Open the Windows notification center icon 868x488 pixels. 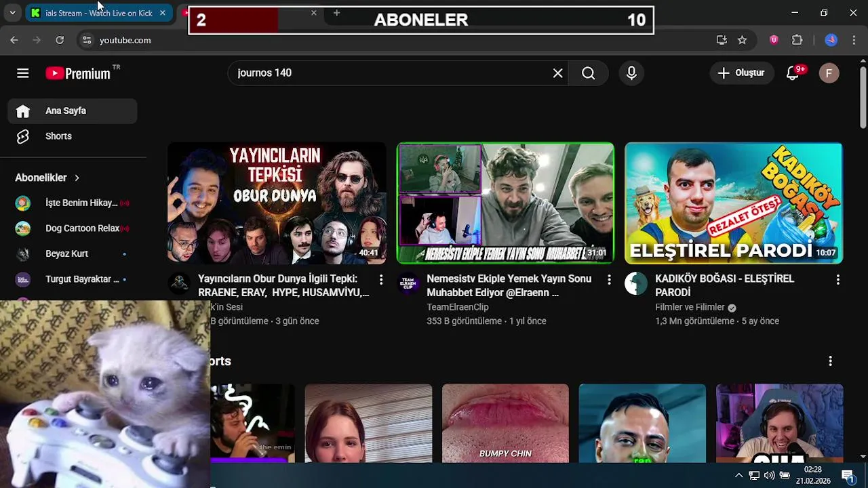tap(848, 475)
